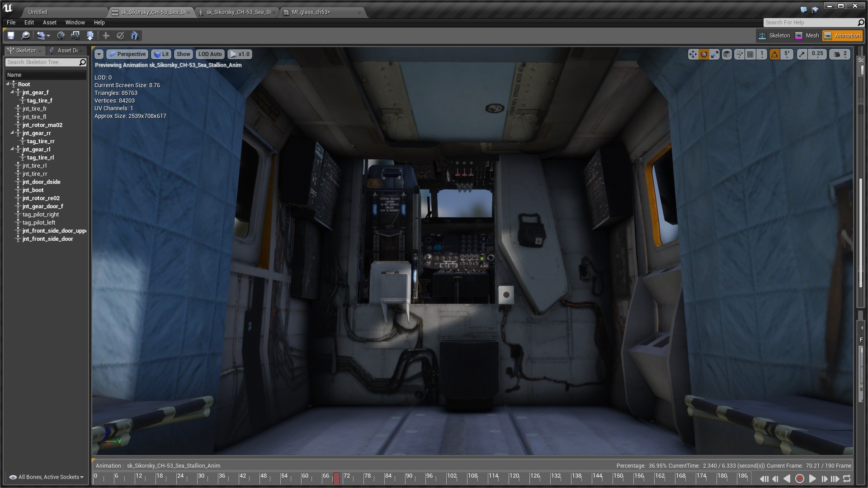The width and height of the screenshot is (868, 488).
Task: Play the animation forward
Action: [812, 479]
